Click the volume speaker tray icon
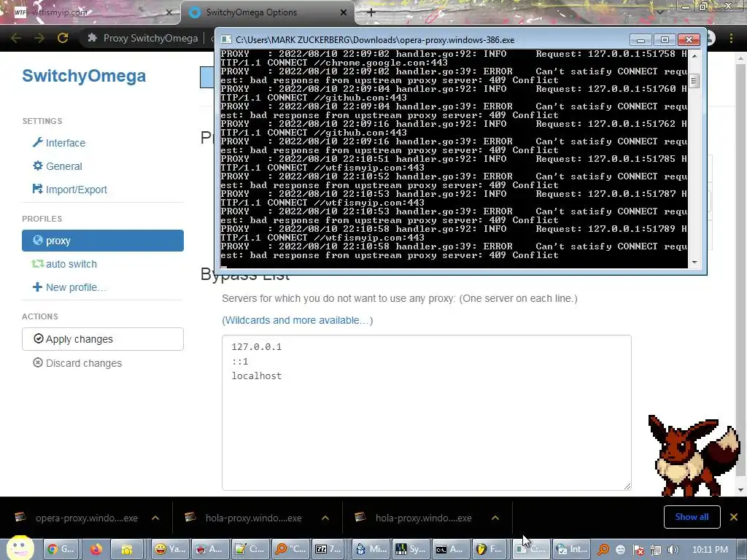This screenshot has width=747, height=560. pyautogui.click(x=673, y=550)
